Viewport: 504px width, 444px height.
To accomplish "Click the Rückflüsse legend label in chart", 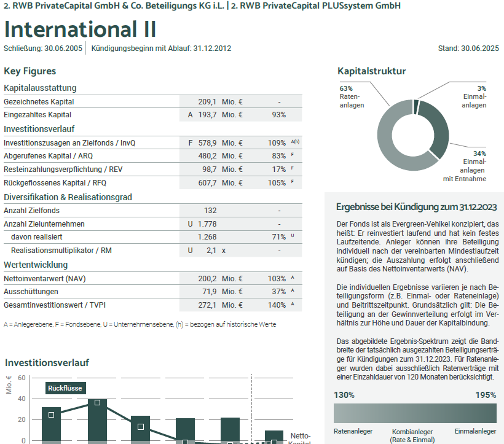I will (x=65, y=388).
